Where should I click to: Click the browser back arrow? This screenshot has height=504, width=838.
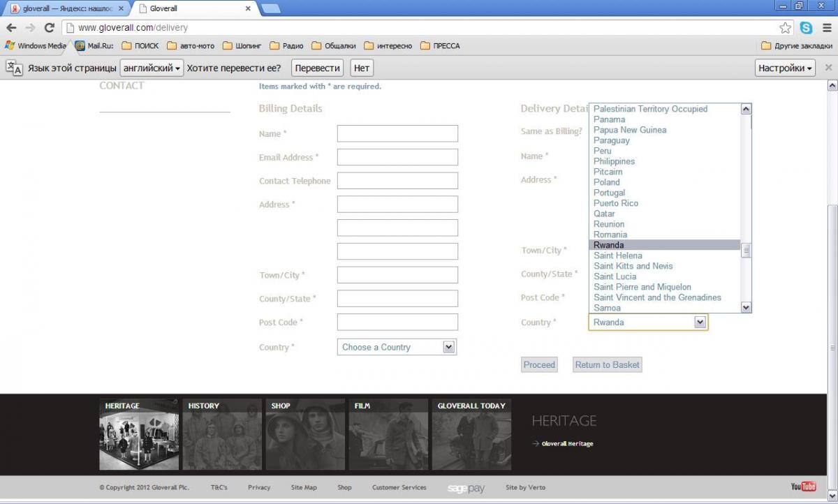[x=11, y=28]
